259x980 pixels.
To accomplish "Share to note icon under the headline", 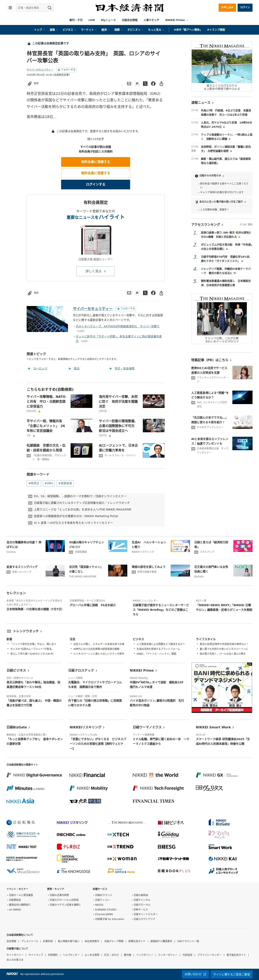I will (137, 84).
